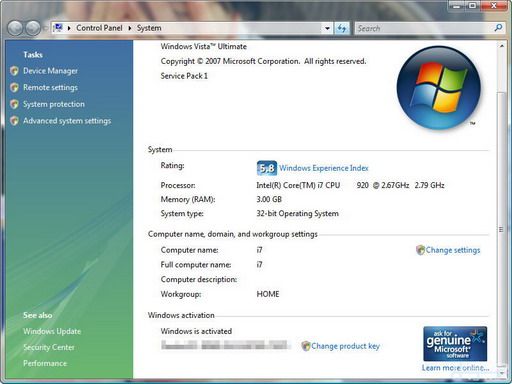Open address bar history dropdown

coord(327,28)
